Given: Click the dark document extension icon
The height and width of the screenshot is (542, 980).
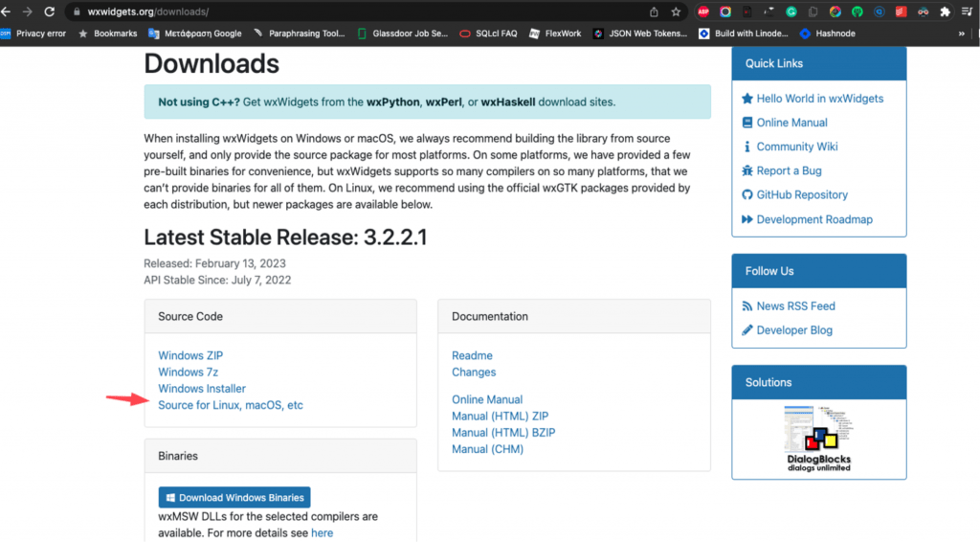Looking at the screenshot, I should click(746, 11).
